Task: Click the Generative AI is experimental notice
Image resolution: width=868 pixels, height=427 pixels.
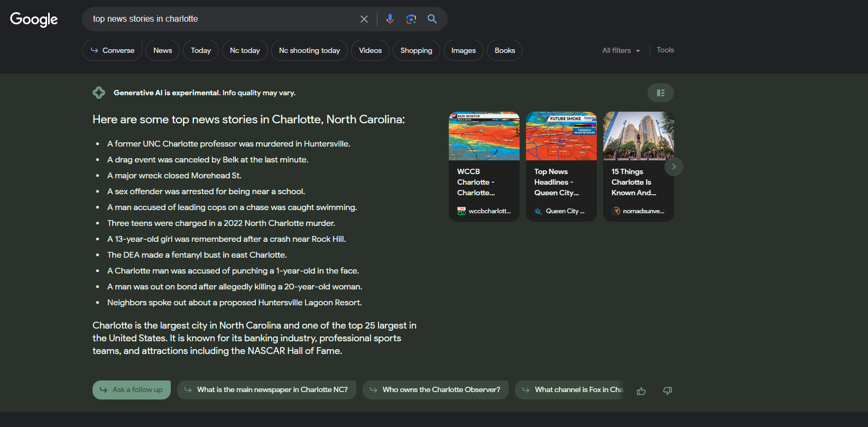Action: click(x=204, y=93)
